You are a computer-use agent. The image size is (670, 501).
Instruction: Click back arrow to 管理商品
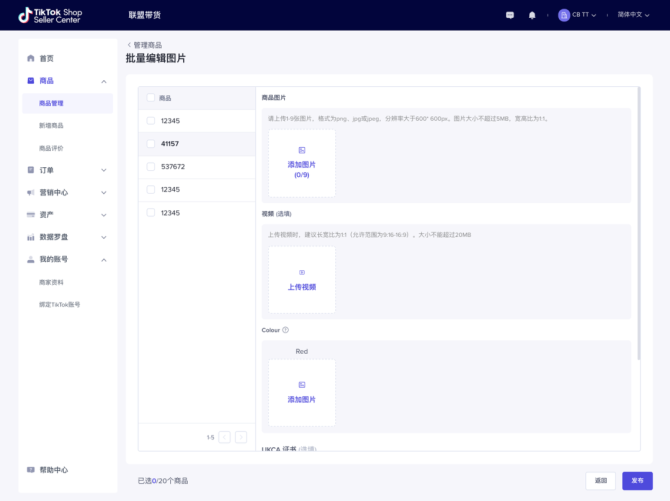(x=129, y=45)
